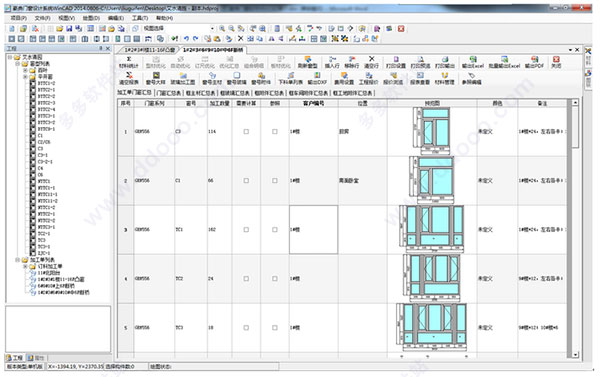Select the TC3 tree item
The height and width of the screenshot is (377, 600).
(42, 240)
